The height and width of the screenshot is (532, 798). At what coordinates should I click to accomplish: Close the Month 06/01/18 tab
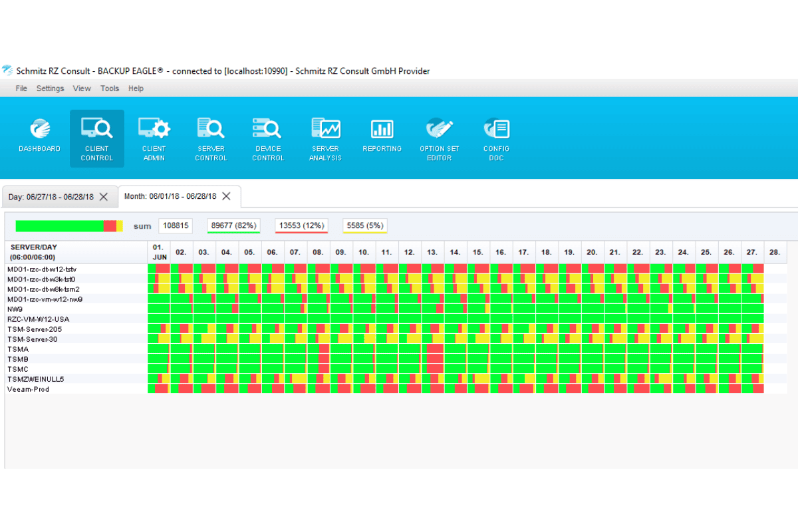226,196
